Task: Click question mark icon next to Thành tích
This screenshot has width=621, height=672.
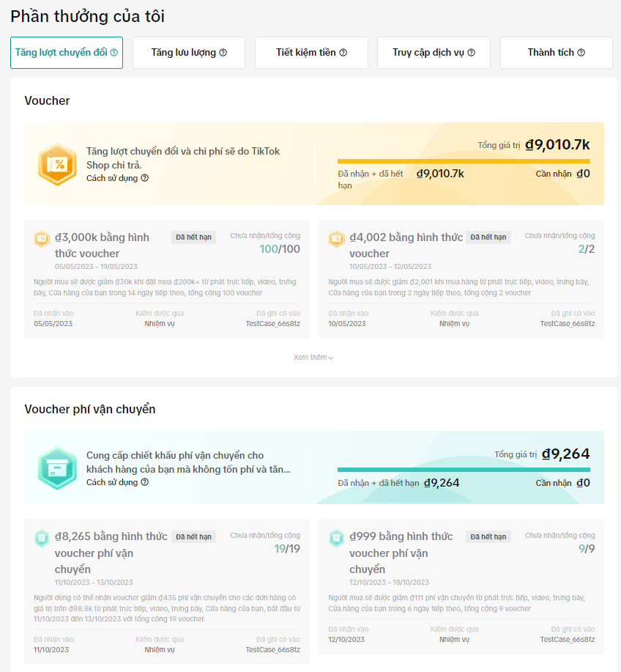Action: [581, 53]
